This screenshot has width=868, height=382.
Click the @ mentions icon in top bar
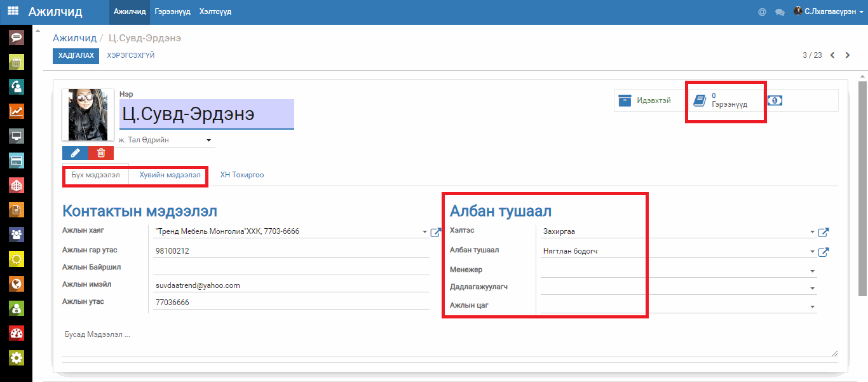(762, 12)
